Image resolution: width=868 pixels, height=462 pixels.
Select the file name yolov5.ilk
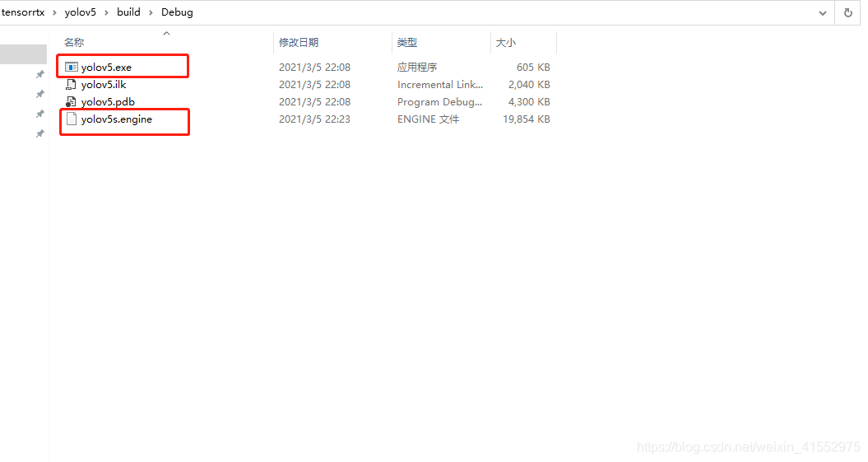[x=104, y=84]
